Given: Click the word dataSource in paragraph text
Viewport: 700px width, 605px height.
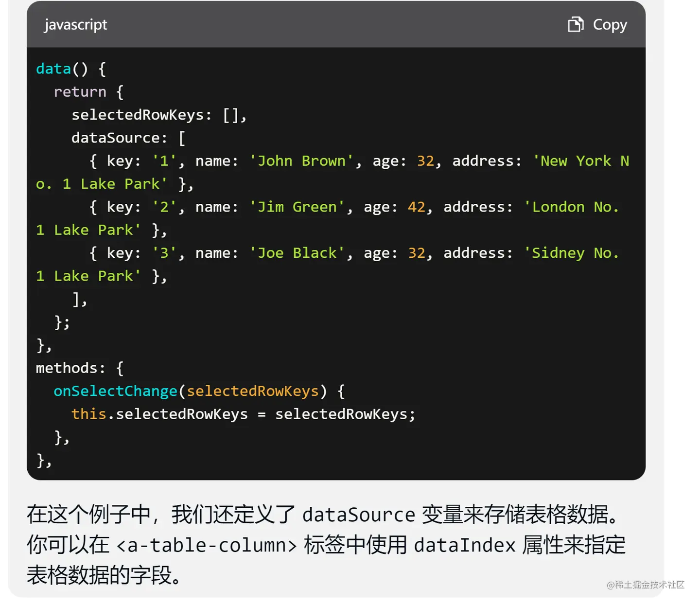Looking at the screenshot, I should (359, 515).
